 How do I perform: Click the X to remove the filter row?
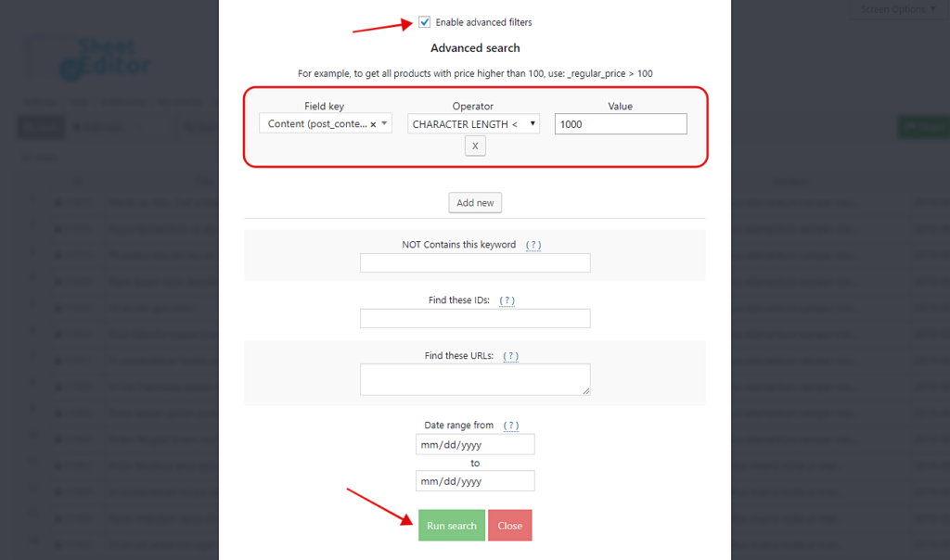[475, 146]
